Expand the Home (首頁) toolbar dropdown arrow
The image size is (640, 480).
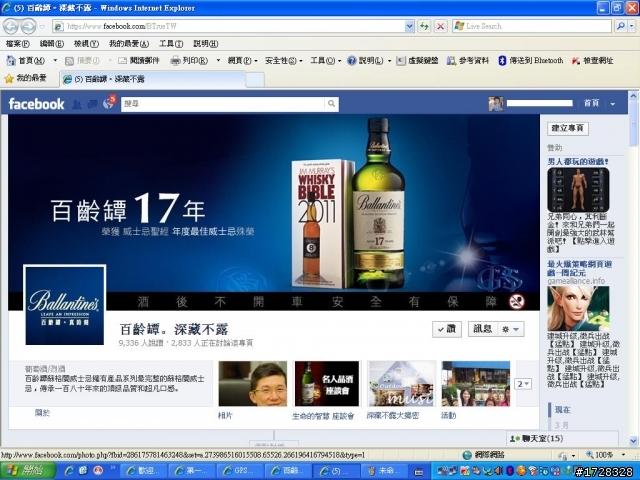55,61
